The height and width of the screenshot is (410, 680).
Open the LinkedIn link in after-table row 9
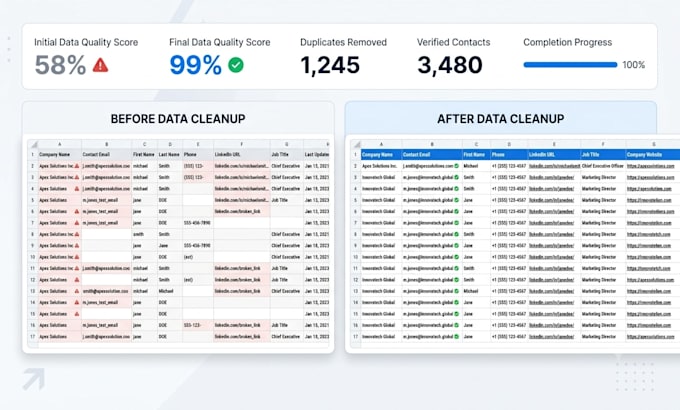(552, 246)
